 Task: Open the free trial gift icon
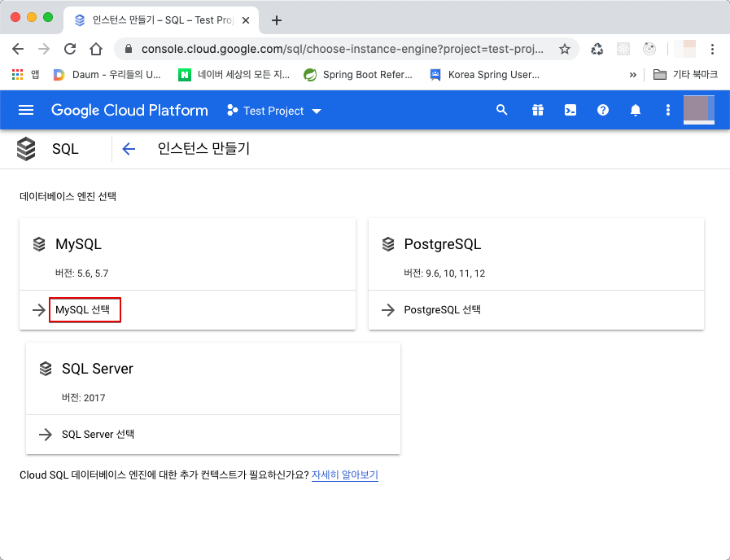pyautogui.click(x=538, y=110)
